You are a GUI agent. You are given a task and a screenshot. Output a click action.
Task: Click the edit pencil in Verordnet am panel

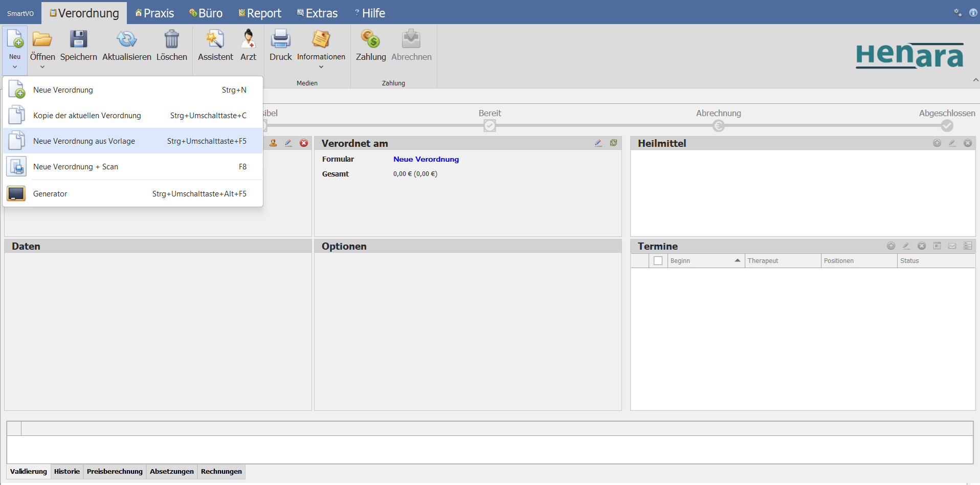click(598, 143)
